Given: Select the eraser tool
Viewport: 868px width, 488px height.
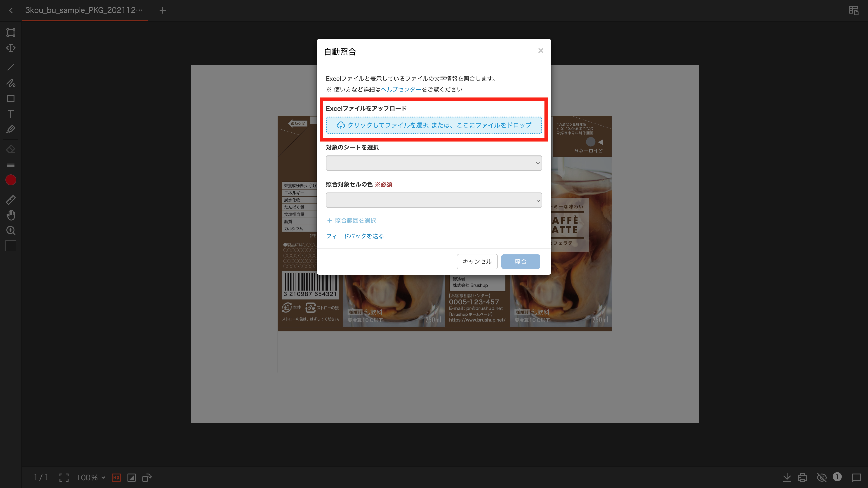Looking at the screenshot, I should pyautogui.click(x=11, y=149).
